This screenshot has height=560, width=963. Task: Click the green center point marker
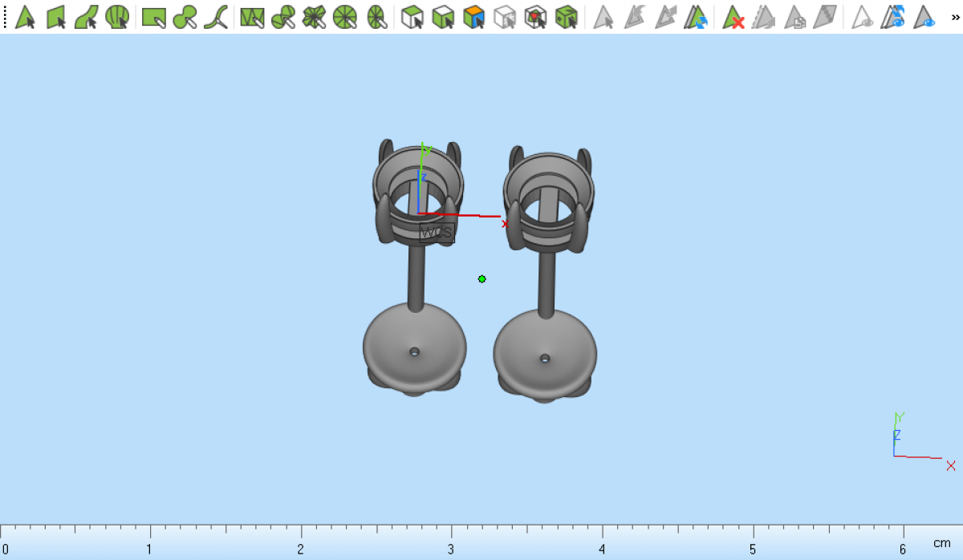(x=481, y=279)
